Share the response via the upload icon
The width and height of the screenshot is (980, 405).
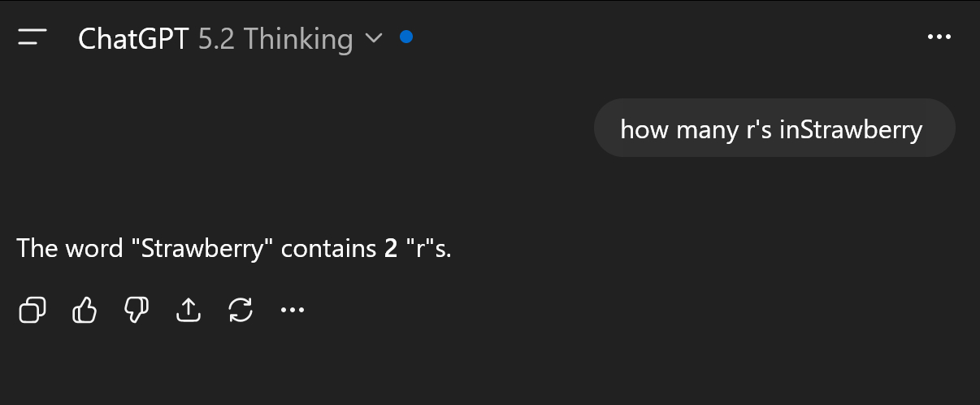click(188, 309)
